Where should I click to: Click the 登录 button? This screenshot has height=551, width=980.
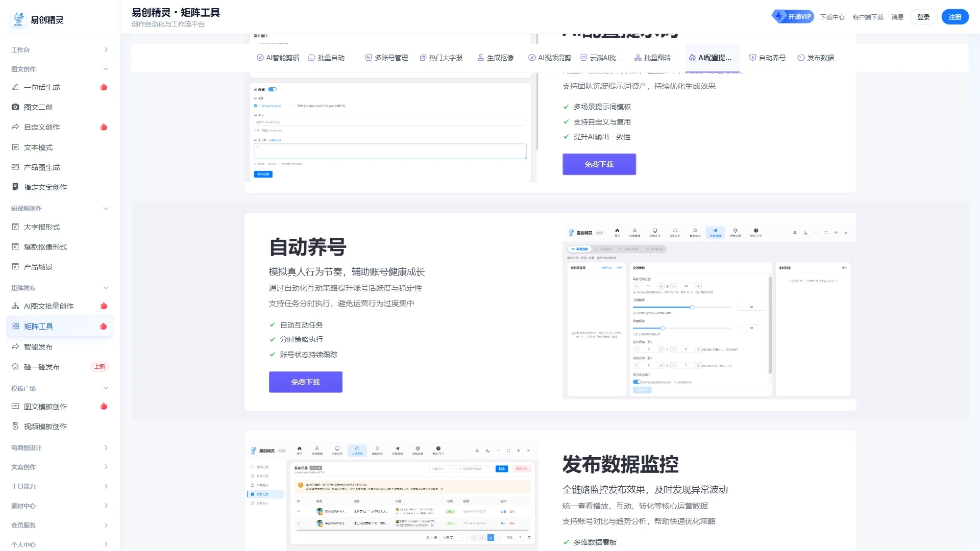[923, 17]
